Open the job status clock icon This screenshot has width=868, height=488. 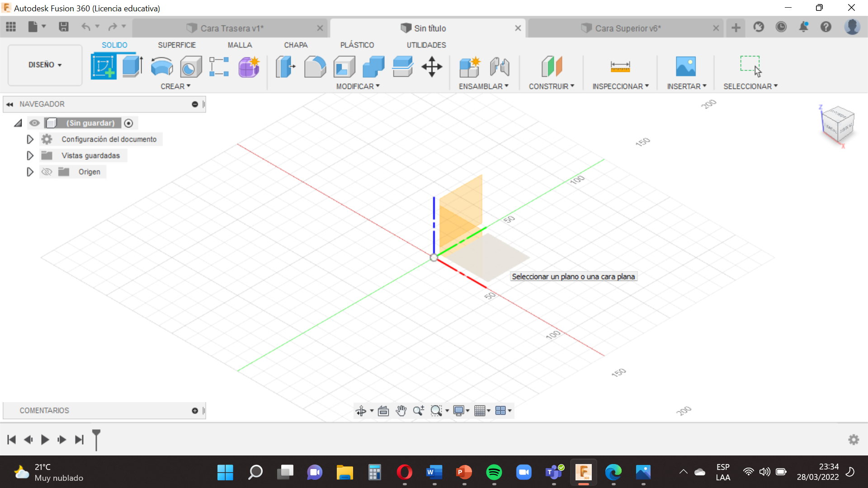coord(781,27)
